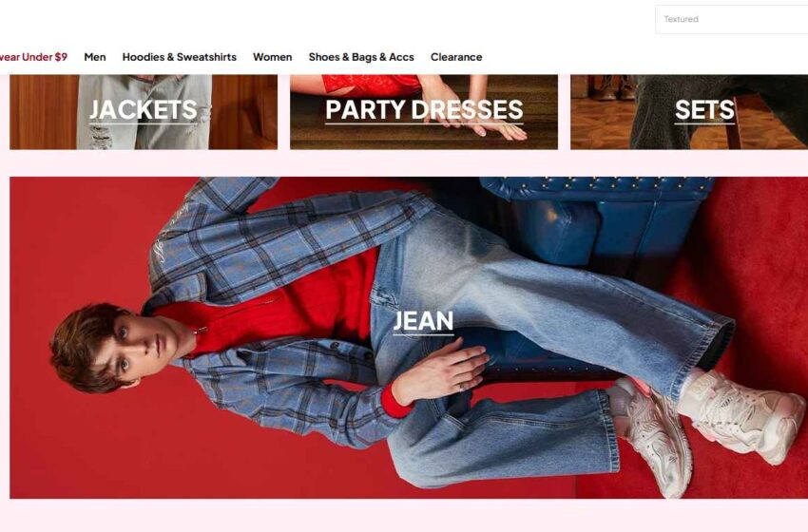The height and width of the screenshot is (532, 808).
Task: Click the white sneakers in the Jean banner
Action: point(711,427)
